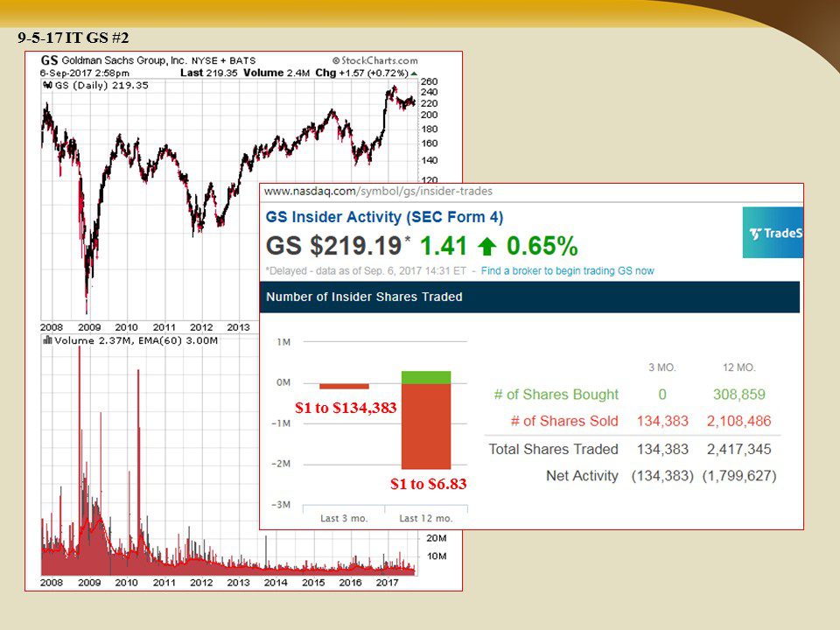Click the 'Volume 2.4M' value above the chart

click(x=276, y=73)
